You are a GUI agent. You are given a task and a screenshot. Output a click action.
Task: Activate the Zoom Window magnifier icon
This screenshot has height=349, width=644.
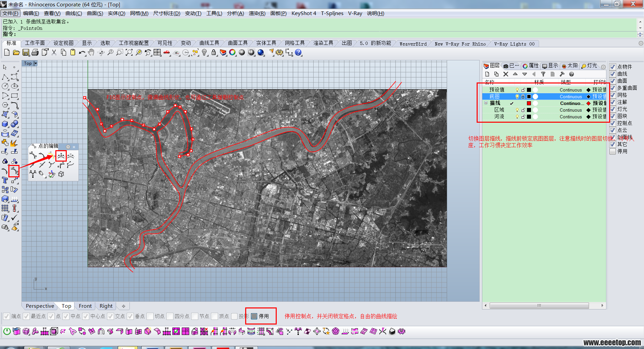[120, 53]
